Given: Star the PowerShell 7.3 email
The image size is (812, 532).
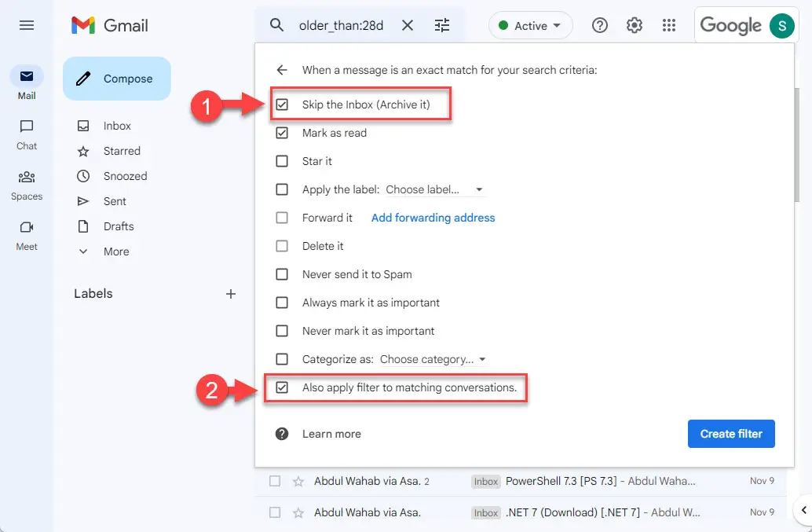Looking at the screenshot, I should pos(298,481).
